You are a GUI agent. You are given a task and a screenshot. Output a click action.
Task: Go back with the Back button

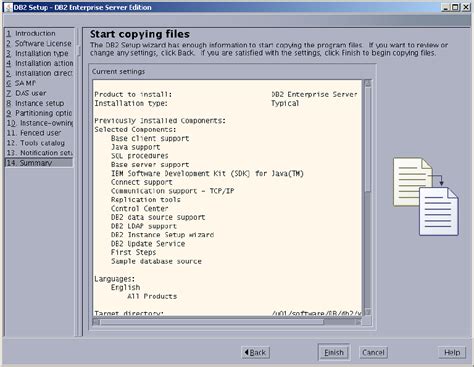point(255,352)
